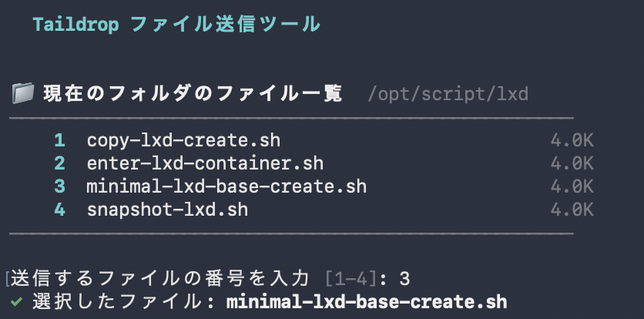The image size is (644, 319).
Task: Select minimal-lxd-base-create.sh in the file list
Action: 226,186
